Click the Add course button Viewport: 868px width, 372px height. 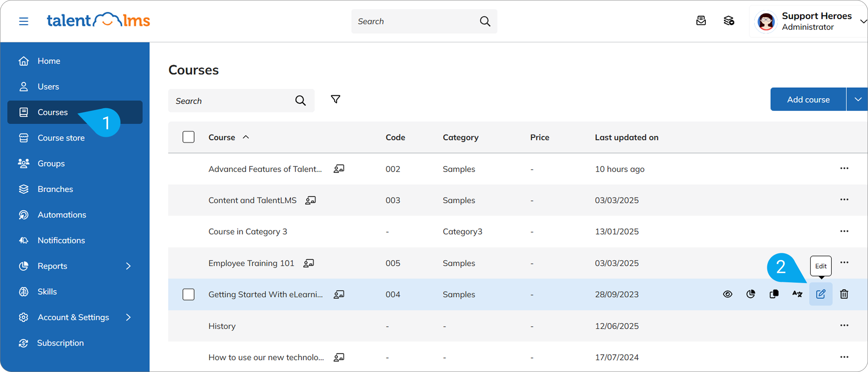pyautogui.click(x=808, y=99)
